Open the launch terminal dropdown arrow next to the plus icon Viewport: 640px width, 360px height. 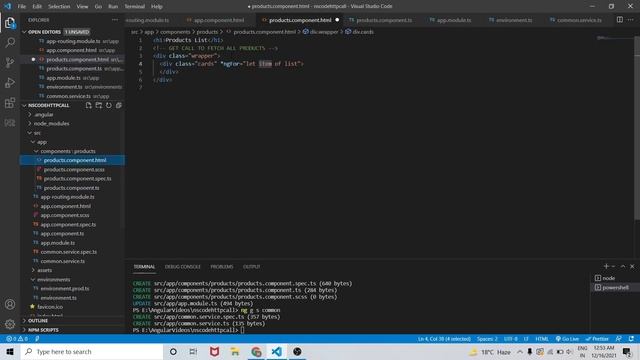613,267
